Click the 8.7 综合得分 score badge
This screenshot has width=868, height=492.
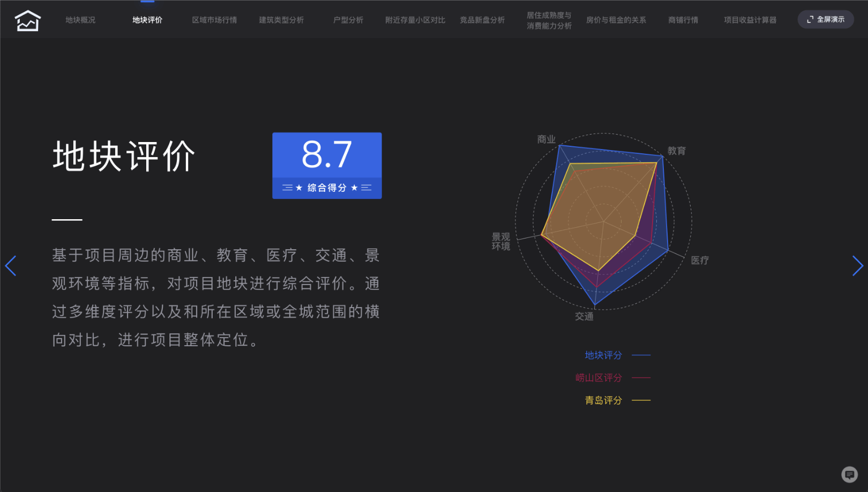click(x=327, y=166)
